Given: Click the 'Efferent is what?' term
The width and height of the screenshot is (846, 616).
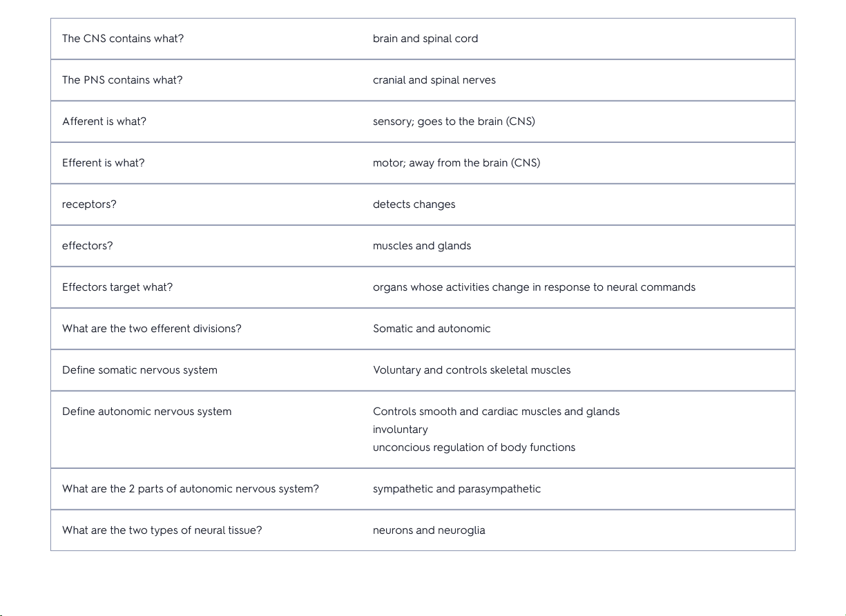Looking at the screenshot, I should tap(104, 163).
